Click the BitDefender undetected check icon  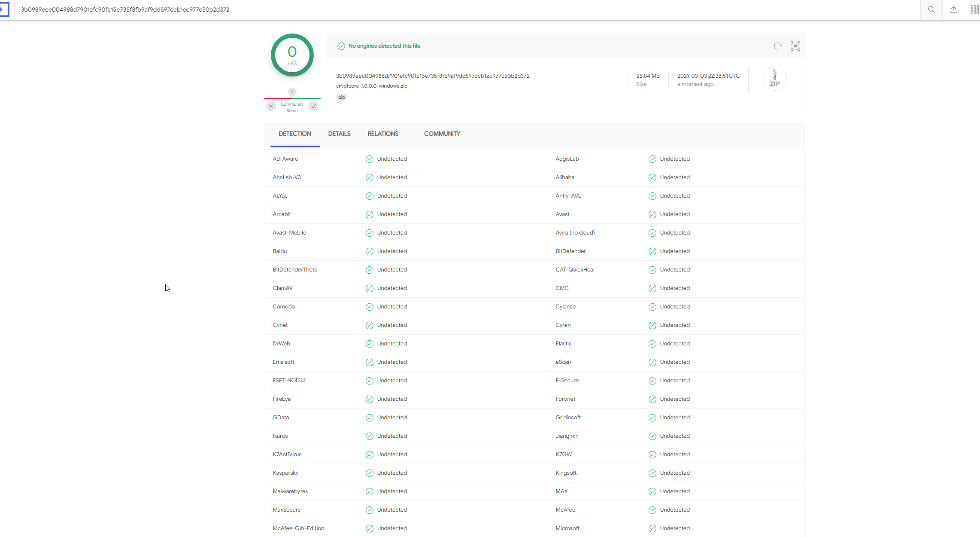[652, 251]
